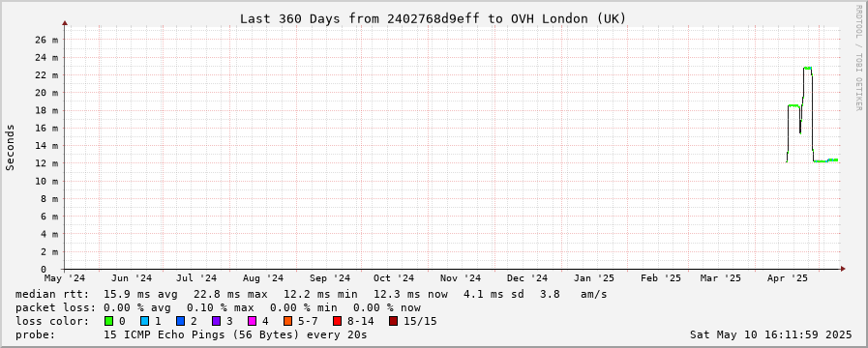This screenshot has width=868, height=348.
Task: Click the median rtt statistics line
Action: [312, 294]
